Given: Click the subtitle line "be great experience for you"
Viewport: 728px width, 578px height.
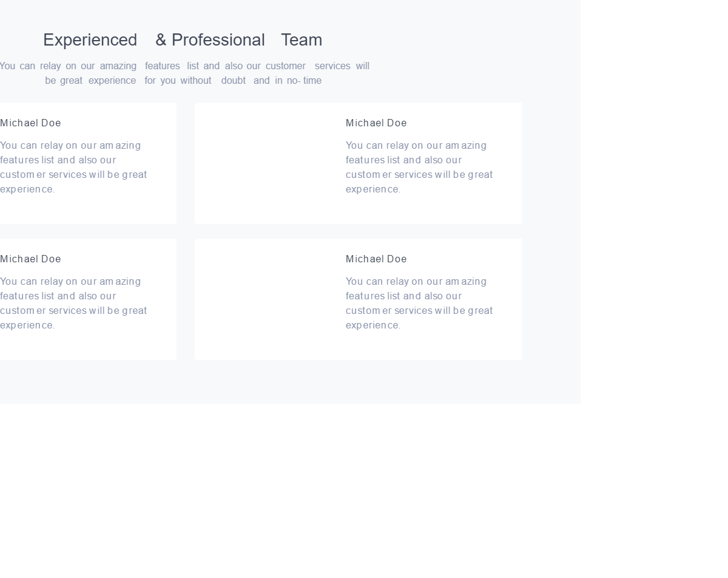Looking at the screenshot, I should (x=183, y=81).
